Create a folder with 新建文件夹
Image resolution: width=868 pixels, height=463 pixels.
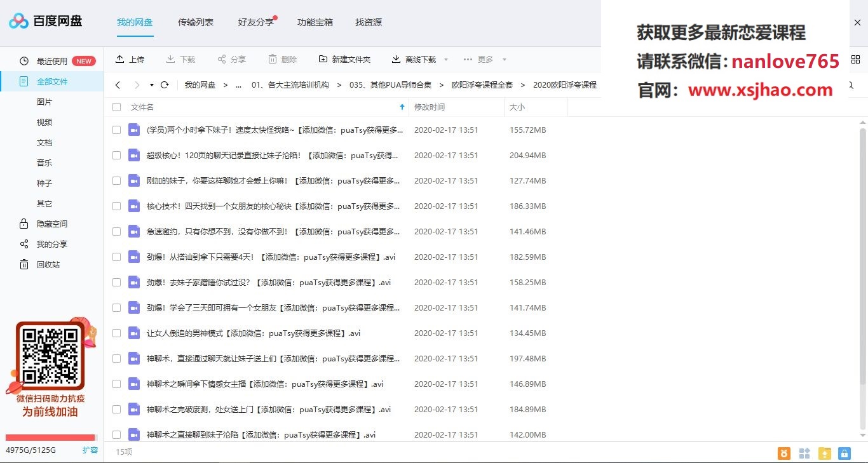[344, 59]
